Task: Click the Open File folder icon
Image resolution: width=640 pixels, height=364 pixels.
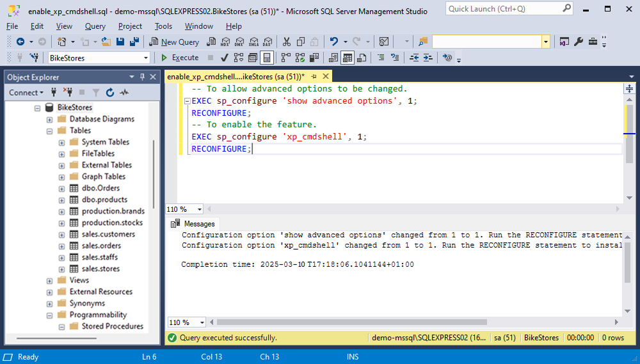Action: tap(106, 42)
